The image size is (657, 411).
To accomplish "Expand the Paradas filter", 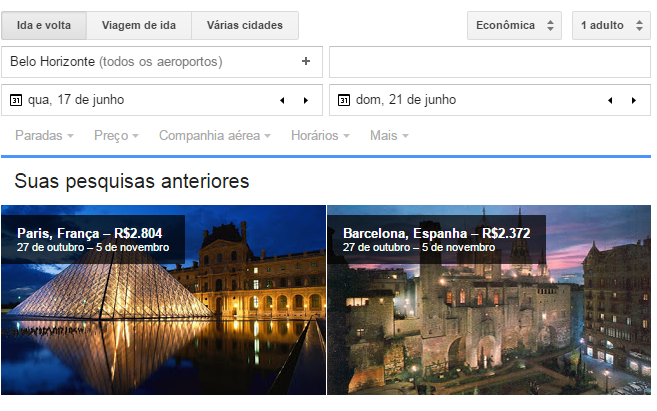I will (44, 136).
